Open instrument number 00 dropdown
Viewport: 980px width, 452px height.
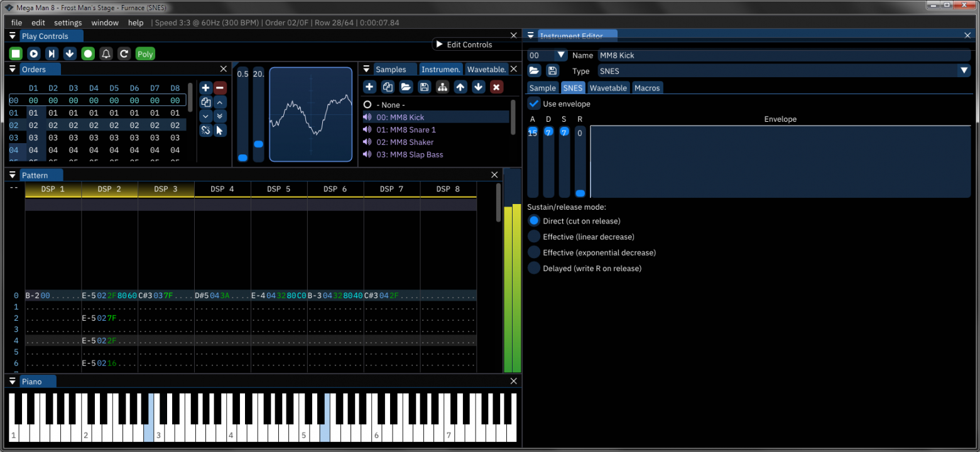[x=561, y=55]
